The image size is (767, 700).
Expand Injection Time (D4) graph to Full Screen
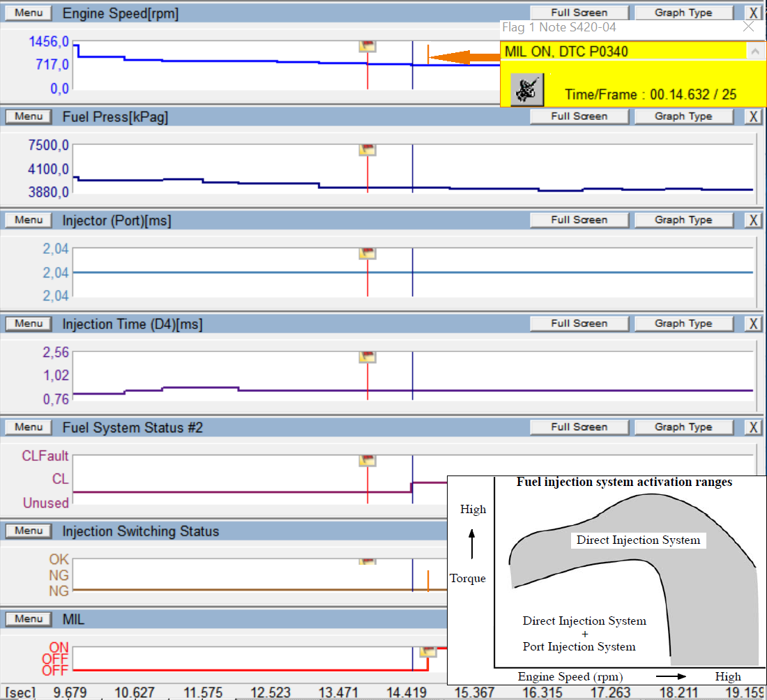579,324
